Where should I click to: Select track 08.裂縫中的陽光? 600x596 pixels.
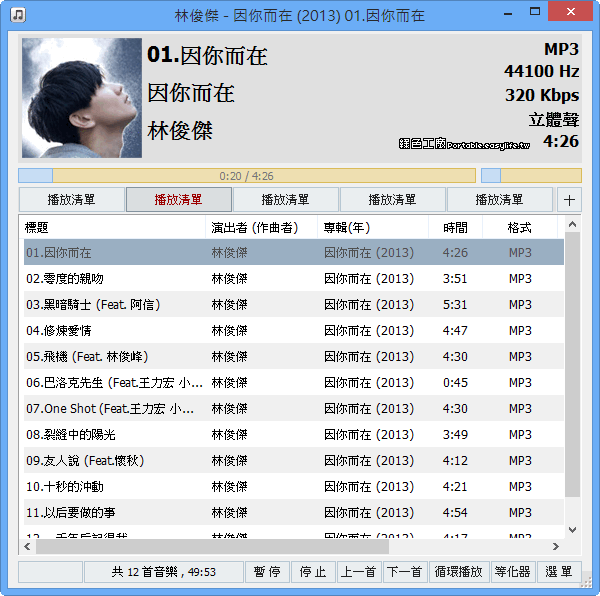(71, 435)
